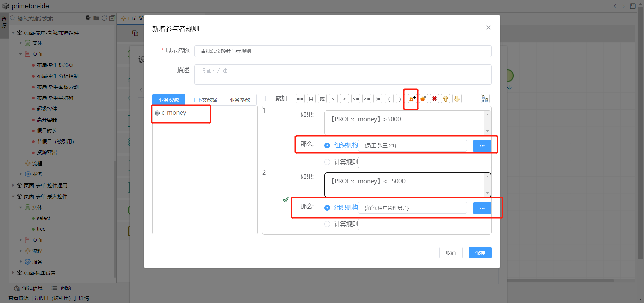Insert the 或 (or) operator

(x=322, y=99)
